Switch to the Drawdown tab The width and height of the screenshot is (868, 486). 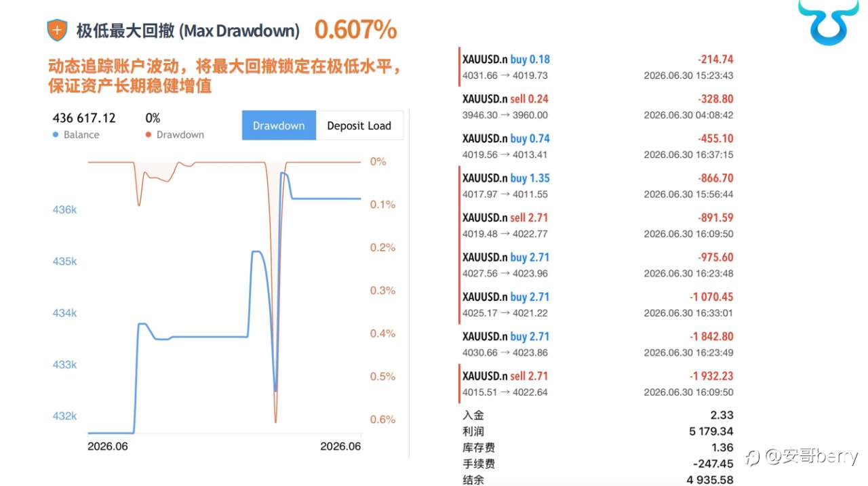[279, 125]
